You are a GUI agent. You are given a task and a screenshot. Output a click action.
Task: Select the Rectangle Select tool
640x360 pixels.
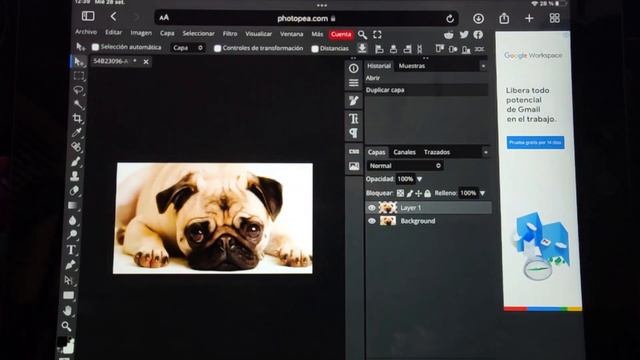coord(78,76)
